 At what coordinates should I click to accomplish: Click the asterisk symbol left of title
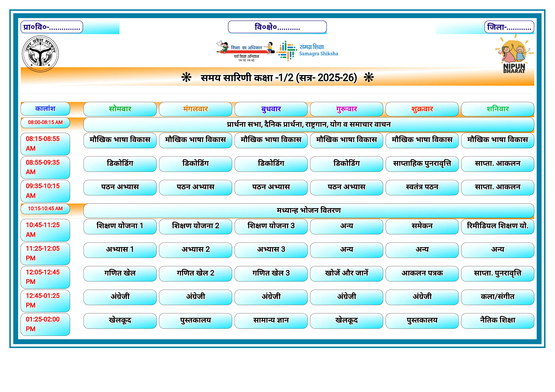pyautogui.click(x=186, y=77)
